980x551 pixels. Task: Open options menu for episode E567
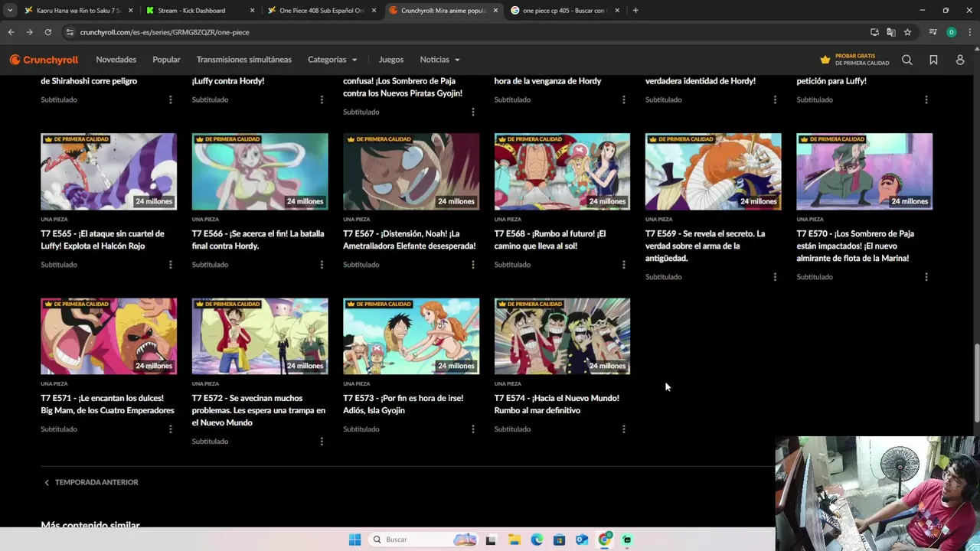(472, 265)
